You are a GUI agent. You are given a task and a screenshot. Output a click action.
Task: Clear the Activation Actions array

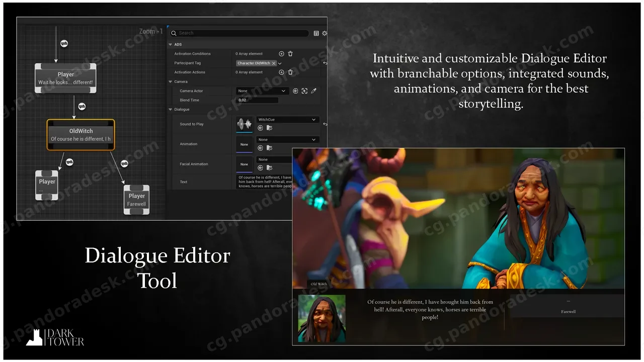(290, 72)
